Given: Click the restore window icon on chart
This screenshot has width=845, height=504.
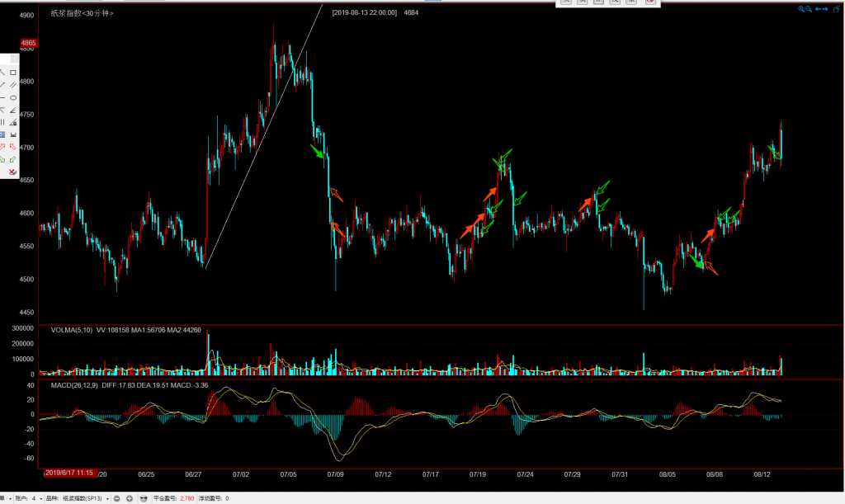Looking at the screenshot, I should point(838,9).
